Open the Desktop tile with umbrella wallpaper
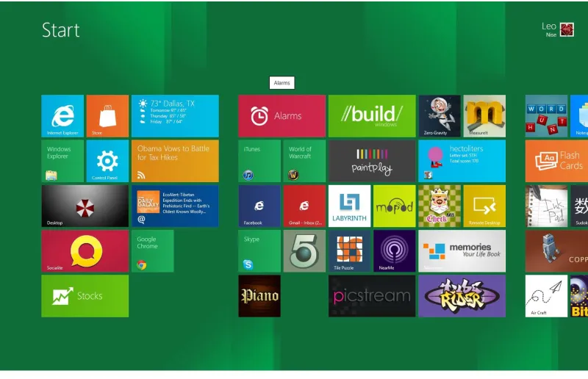Image resolution: width=588 pixels, height=379 pixels. 85,206
